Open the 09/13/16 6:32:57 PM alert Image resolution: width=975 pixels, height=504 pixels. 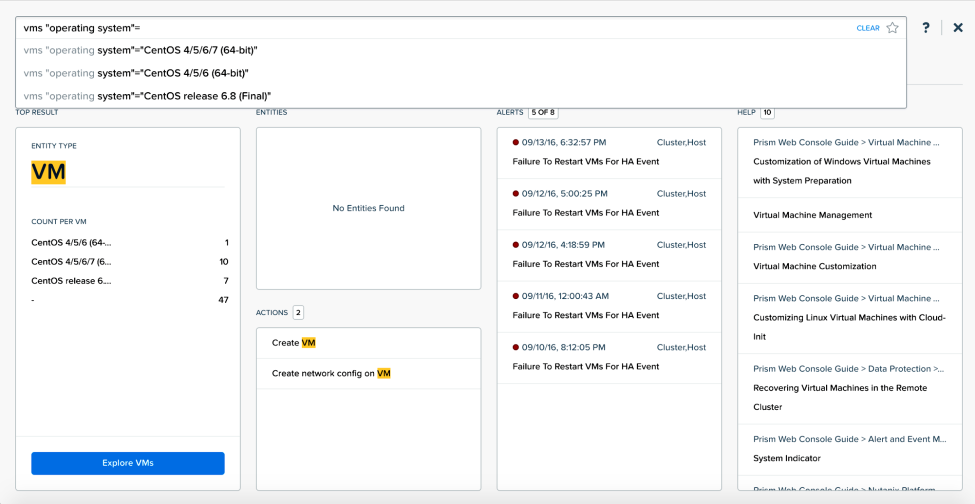(x=609, y=152)
